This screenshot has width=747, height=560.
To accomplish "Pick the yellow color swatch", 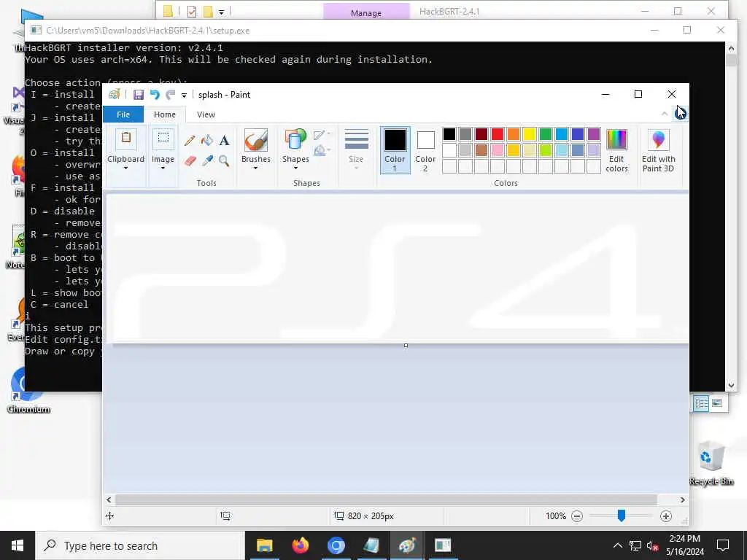I will coord(530,134).
